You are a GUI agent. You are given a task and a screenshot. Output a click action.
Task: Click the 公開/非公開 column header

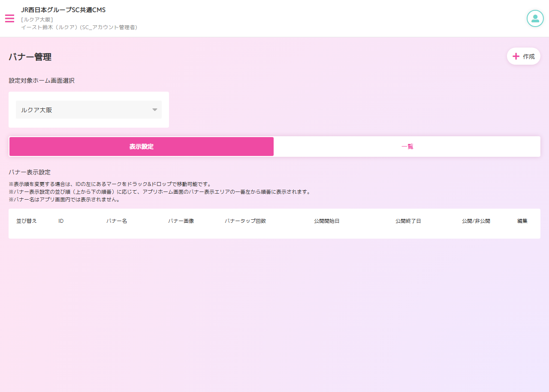(476, 221)
